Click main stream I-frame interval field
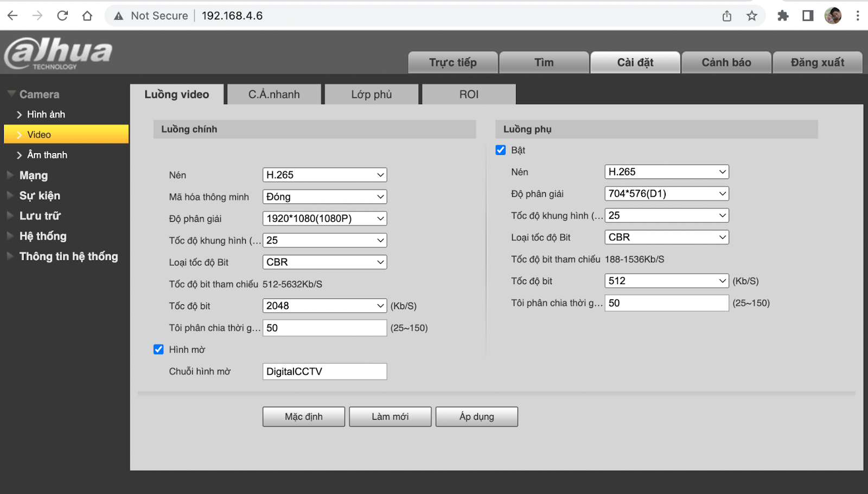This screenshot has height=494, width=868. click(x=324, y=328)
